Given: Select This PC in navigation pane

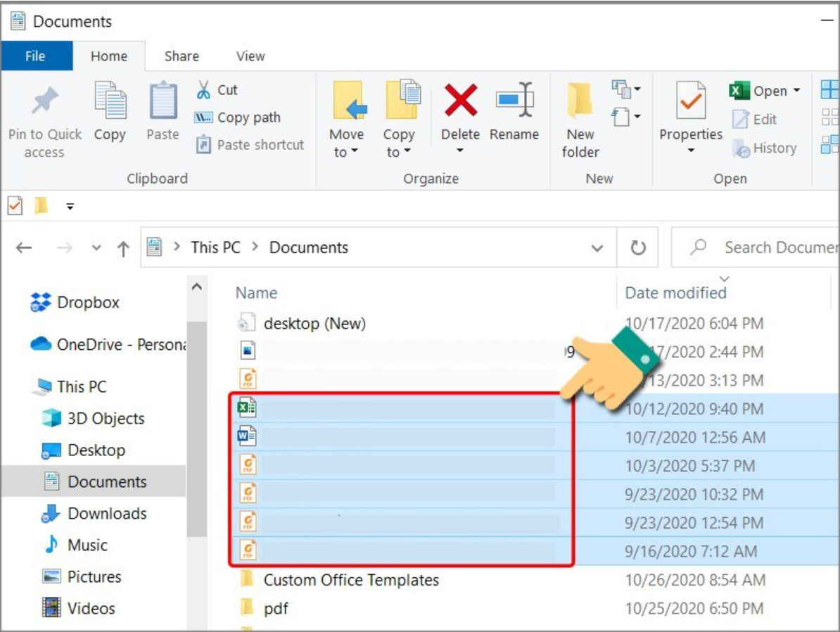Looking at the screenshot, I should point(70,386).
